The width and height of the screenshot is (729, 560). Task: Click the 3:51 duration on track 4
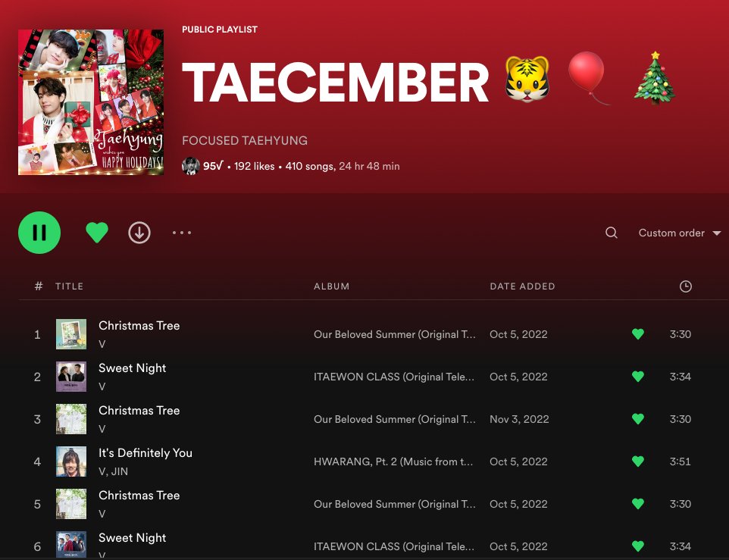click(681, 461)
